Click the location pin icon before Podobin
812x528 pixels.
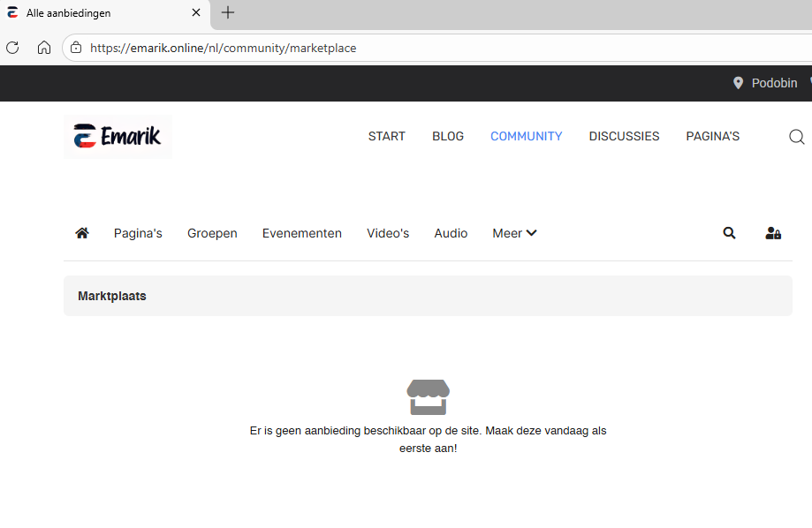738,82
